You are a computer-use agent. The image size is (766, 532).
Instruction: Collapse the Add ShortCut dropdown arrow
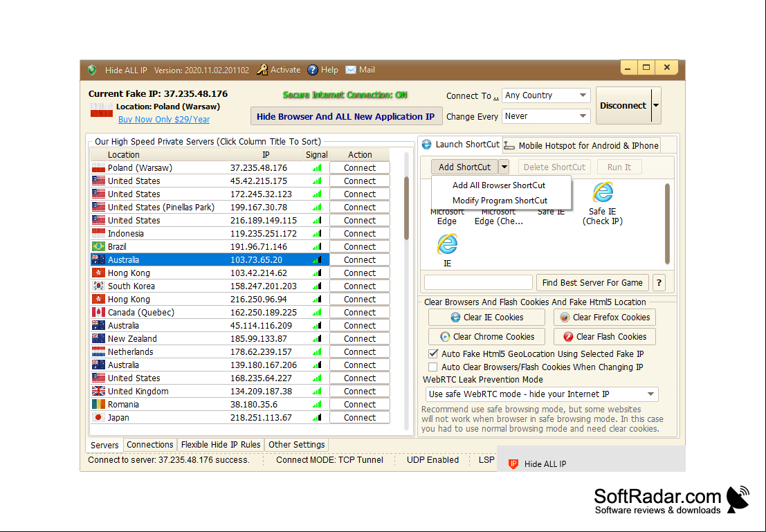(x=504, y=167)
